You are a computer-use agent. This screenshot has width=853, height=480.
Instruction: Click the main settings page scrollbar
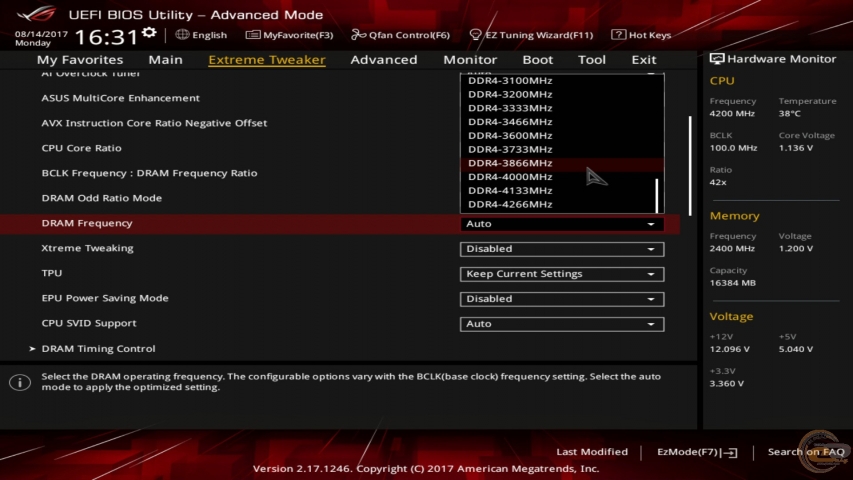click(690, 166)
